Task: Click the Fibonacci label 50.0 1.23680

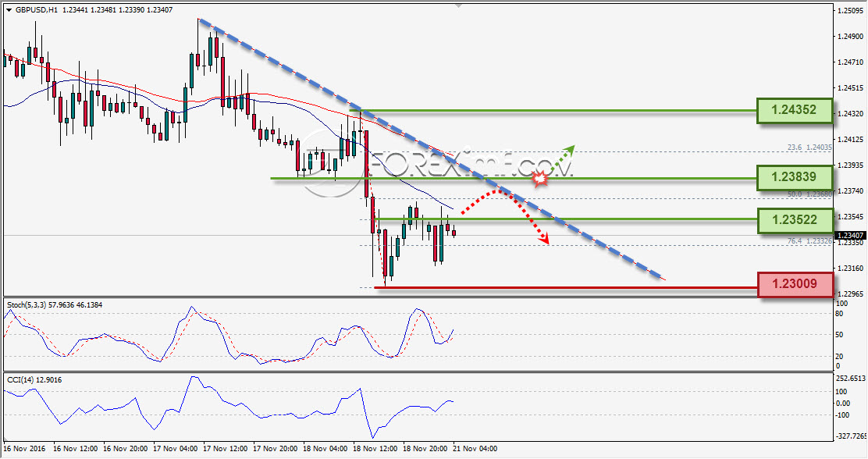Action: [809, 194]
